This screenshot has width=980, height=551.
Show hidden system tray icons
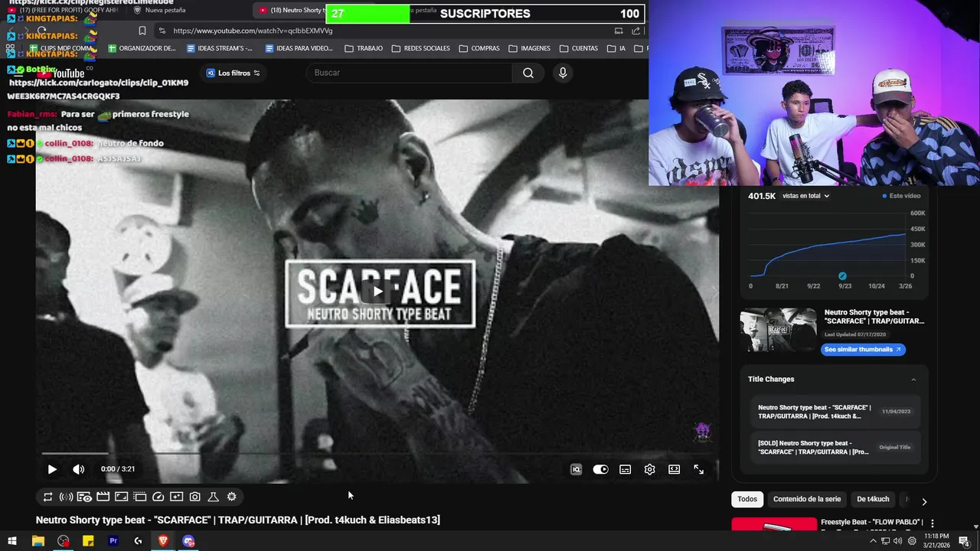[873, 541]
